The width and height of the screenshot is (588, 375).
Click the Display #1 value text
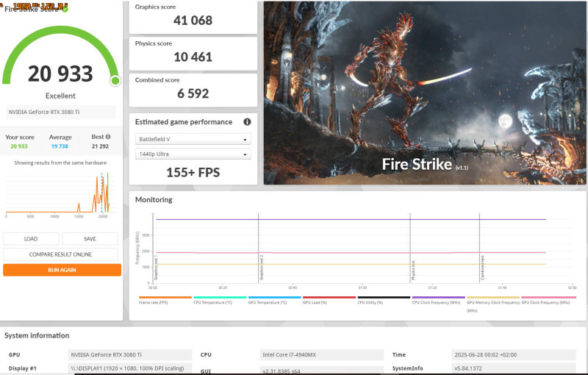point(127,368)
